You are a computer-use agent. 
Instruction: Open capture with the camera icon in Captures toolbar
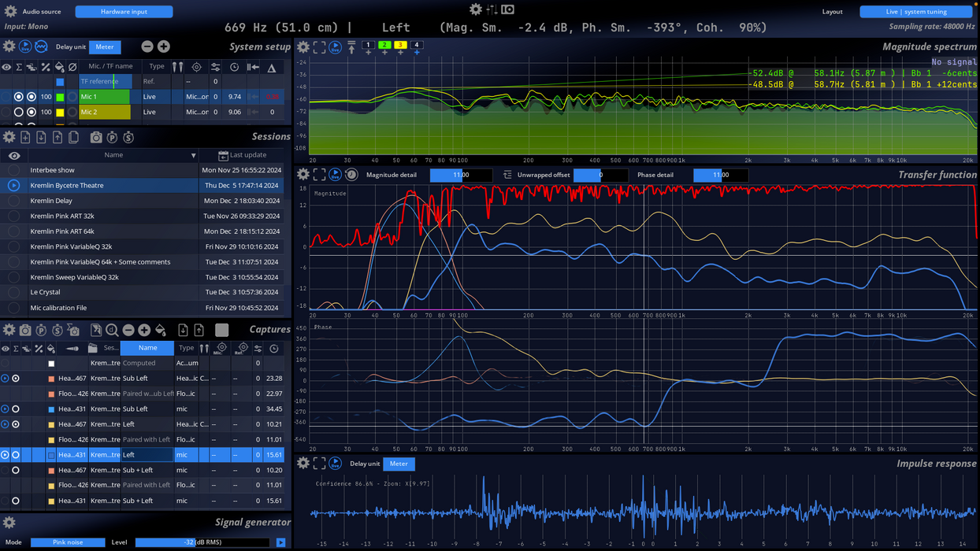pos(25,330)
